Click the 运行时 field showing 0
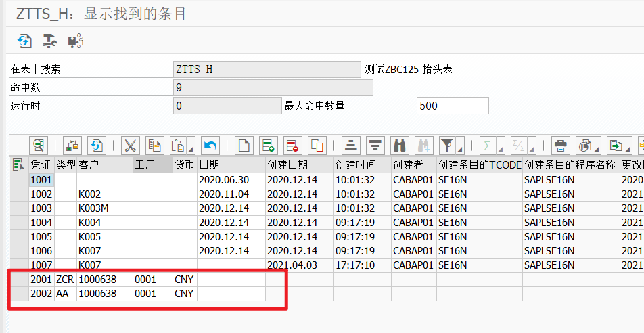644x333 pixels. [227, 106]
